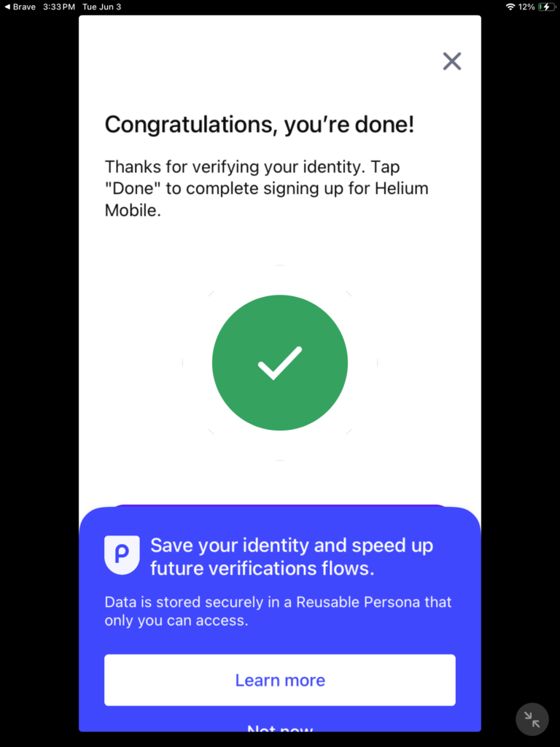Dismiss the banner with Not now
This screenshot has height=747, width=560.
pyautogui.click(x=280, y=728)
